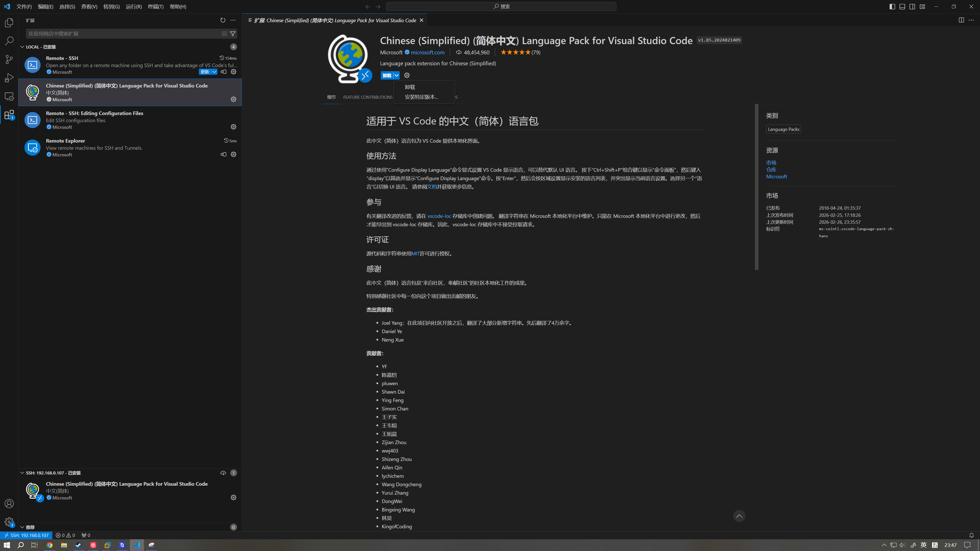Open gear for Remote - SSH: Editing Configuration Files
This screenshot has height=551, width=980.
[x=234, y=127]
